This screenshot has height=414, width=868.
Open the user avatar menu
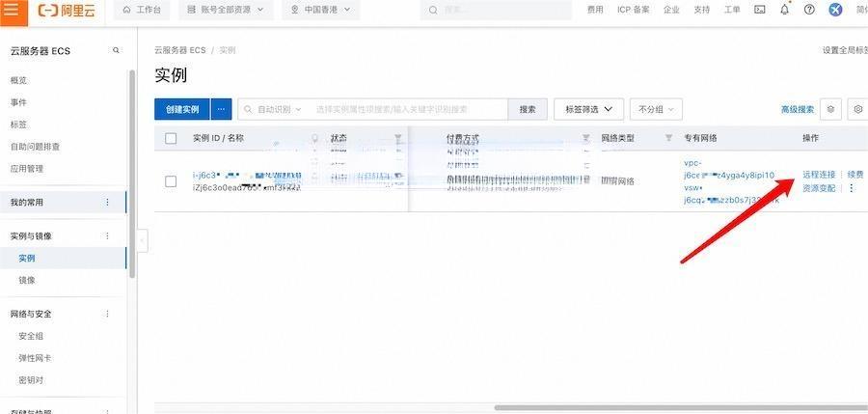[835, 10]
